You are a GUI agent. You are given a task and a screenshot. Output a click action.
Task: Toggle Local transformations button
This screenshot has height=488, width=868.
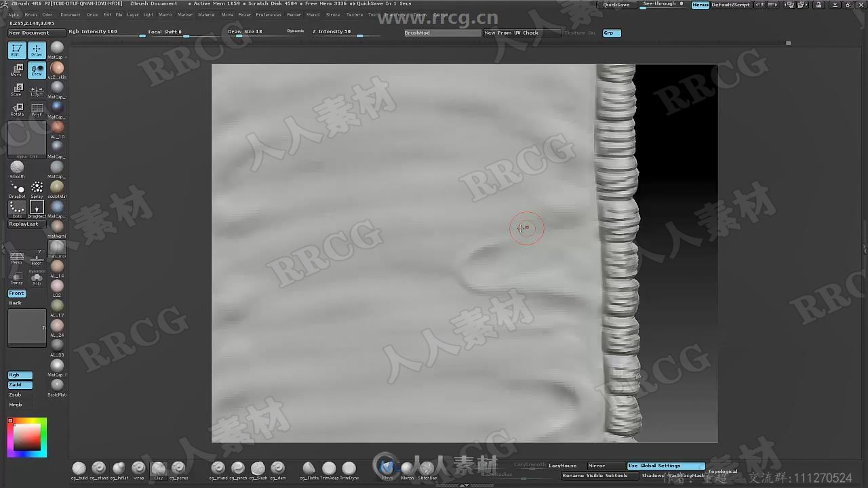pyautogui.click(x=37, y=70)
